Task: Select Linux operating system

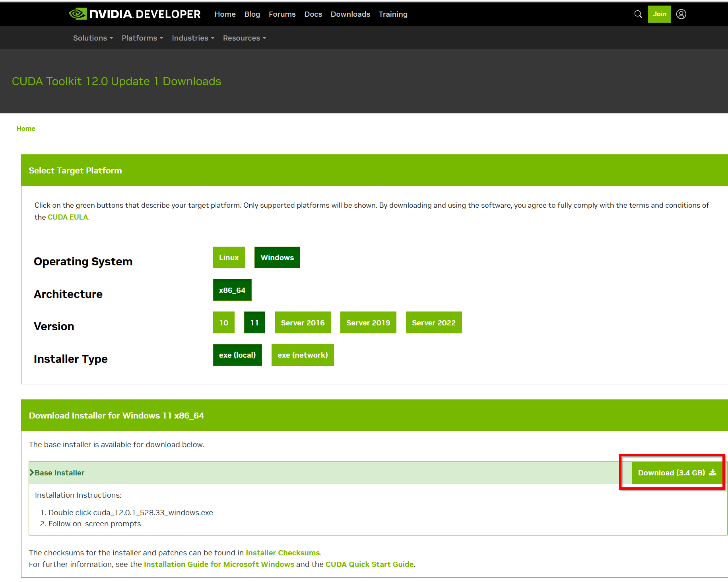Action: point(229,257)
